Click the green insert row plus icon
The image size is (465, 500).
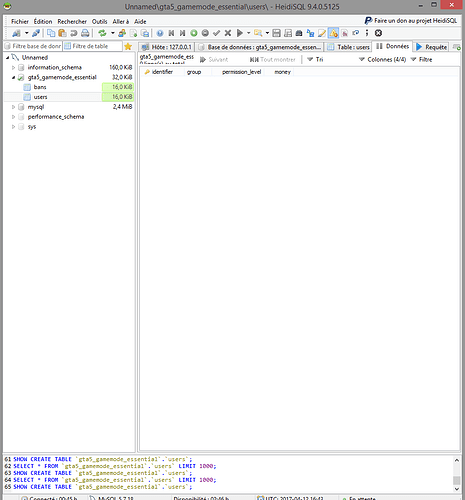194,33
